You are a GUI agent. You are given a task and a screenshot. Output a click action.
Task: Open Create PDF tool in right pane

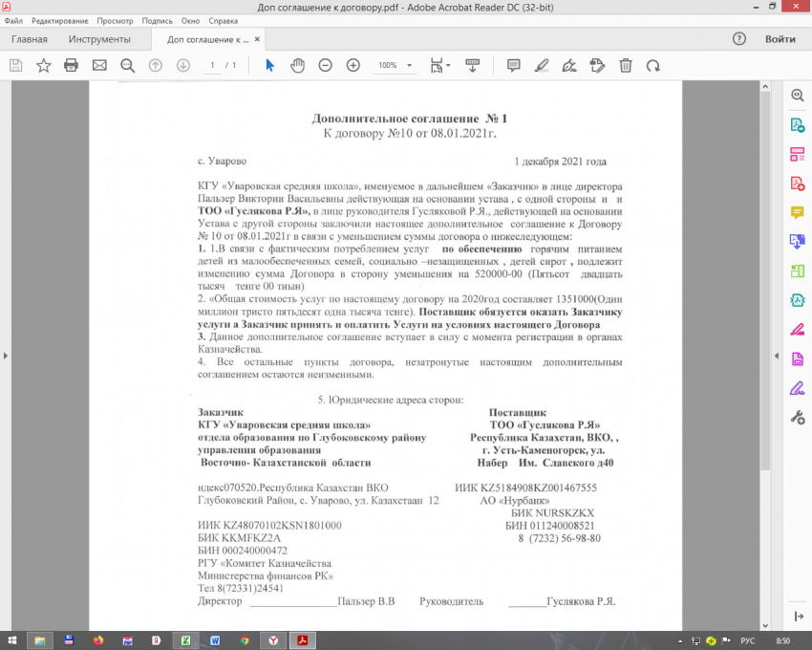pos(797,183)
